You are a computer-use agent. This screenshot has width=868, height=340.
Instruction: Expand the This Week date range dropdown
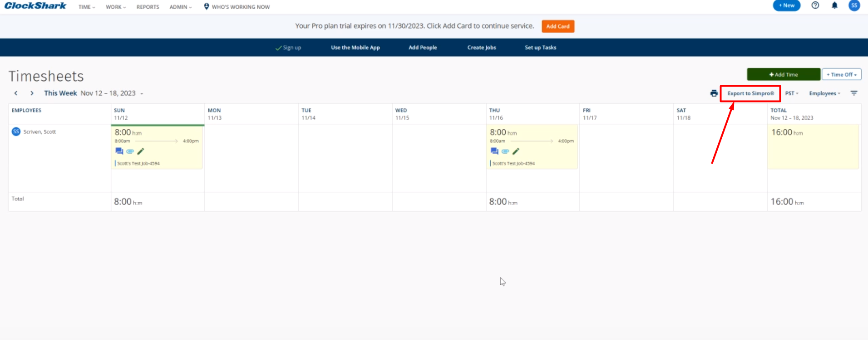(x=142, y=94)
